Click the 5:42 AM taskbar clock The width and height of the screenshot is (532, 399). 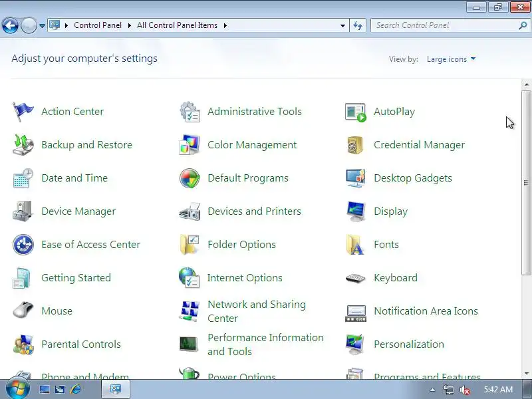pos(498,390)
